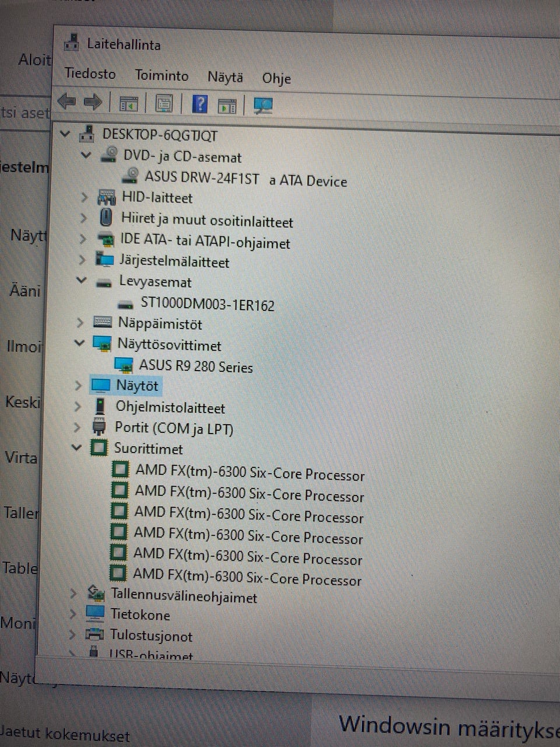Collapse the Suorittimet node
Viewport: 560px width, 747px height.
pos(76,448)
